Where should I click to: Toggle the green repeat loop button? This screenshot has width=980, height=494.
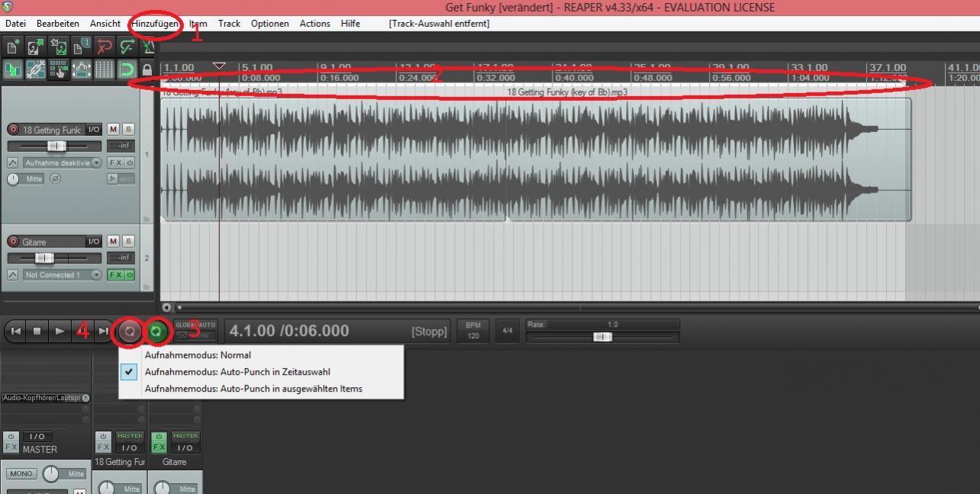(156, 331)
